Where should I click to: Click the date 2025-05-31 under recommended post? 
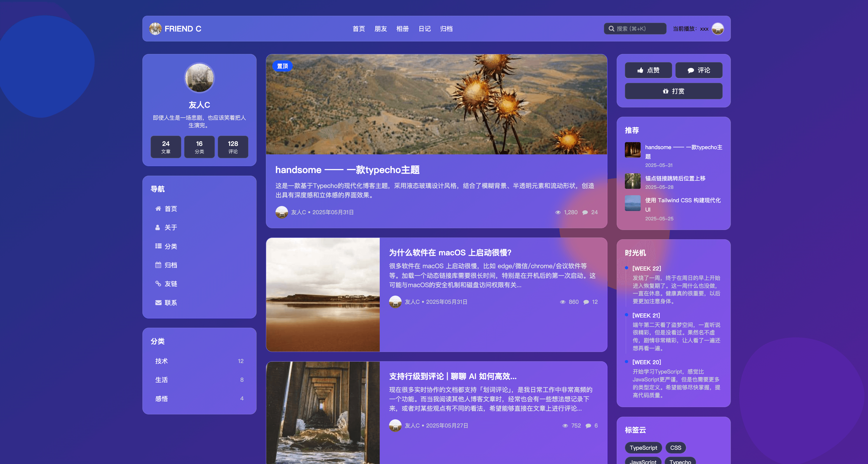(x=659, y=165)
